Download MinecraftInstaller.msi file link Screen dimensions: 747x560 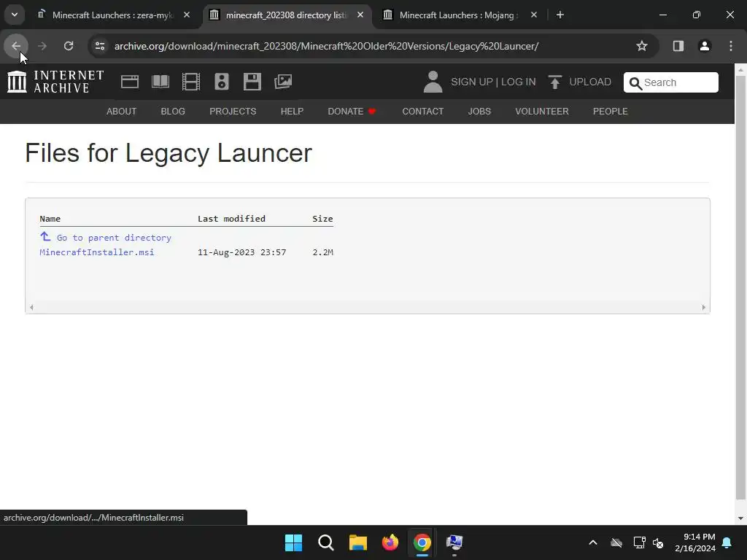point(97,252)
